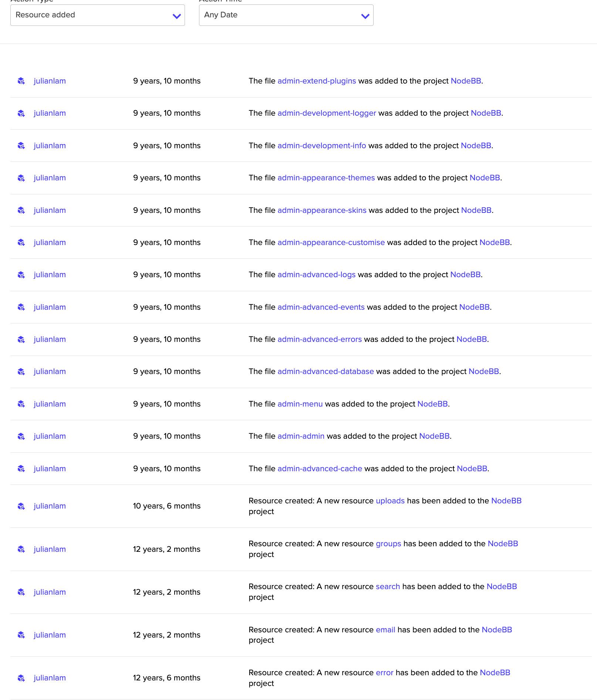Open the admin-development-logger file link

tap(327, 113)
